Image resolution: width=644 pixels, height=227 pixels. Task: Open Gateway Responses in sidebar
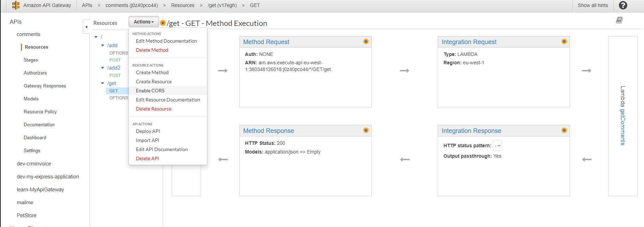click(45, 86)
